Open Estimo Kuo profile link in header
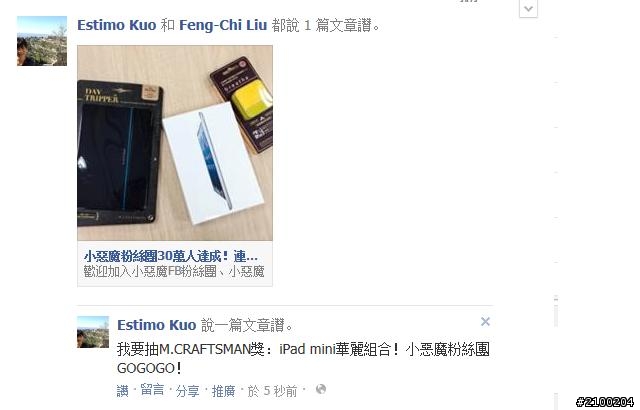Viewport: 640px width, 410px height. click(x=117, y=25)
